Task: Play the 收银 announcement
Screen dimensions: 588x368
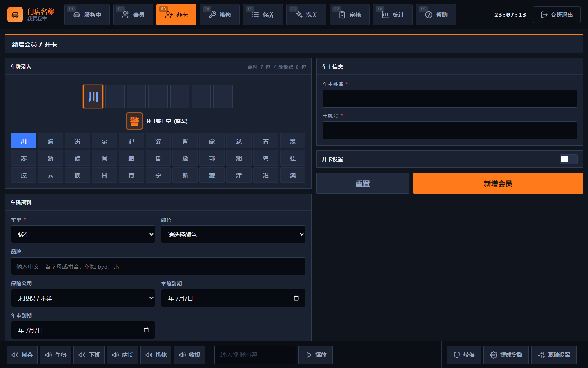Action: point(189,355)
